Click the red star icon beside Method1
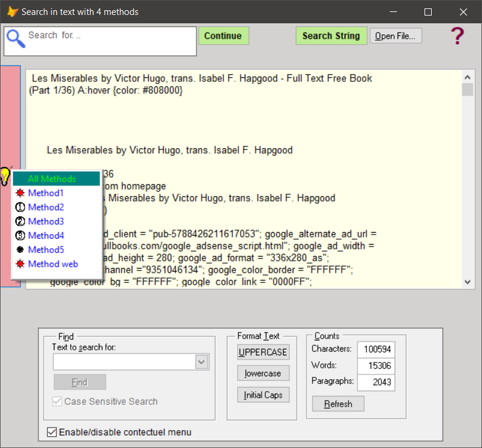Image resolution: width=482 pixels, height=448 pixels. 20,193
